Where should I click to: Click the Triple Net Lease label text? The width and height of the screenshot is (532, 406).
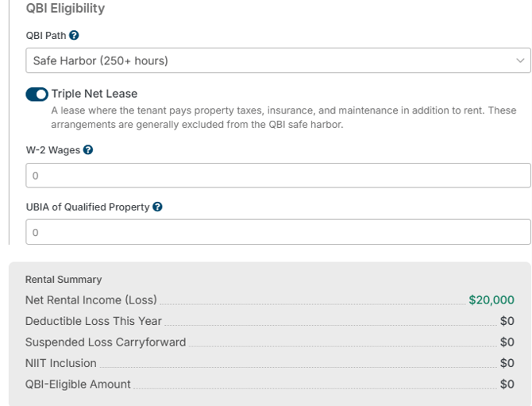click(x=94, y=94)
